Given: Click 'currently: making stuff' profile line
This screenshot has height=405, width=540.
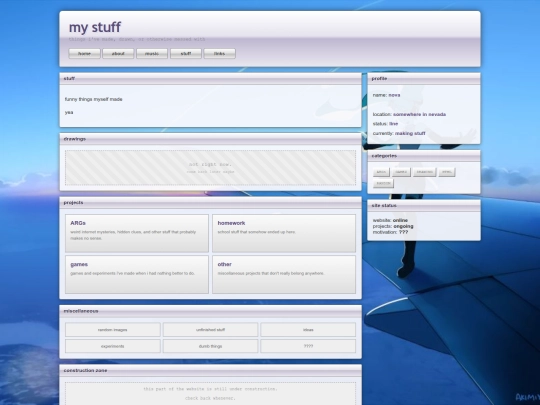Looking at the screenshot, I should click(x=399, y=133).
